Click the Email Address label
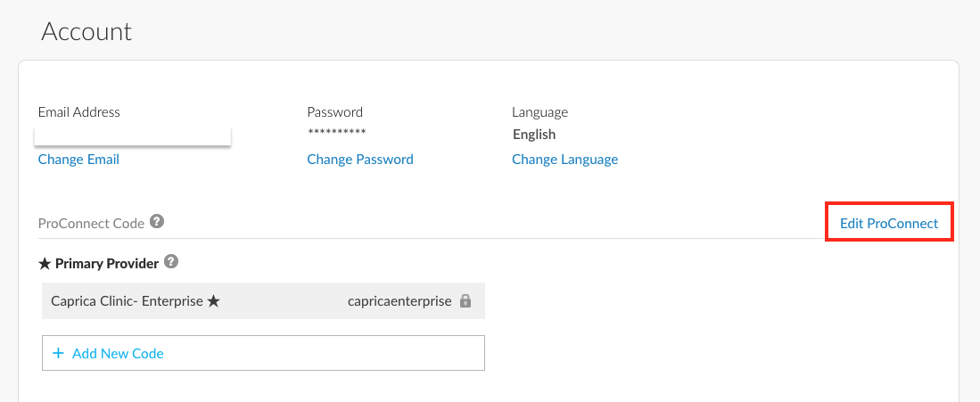The image size is (980, 402). tap(79, 112)
